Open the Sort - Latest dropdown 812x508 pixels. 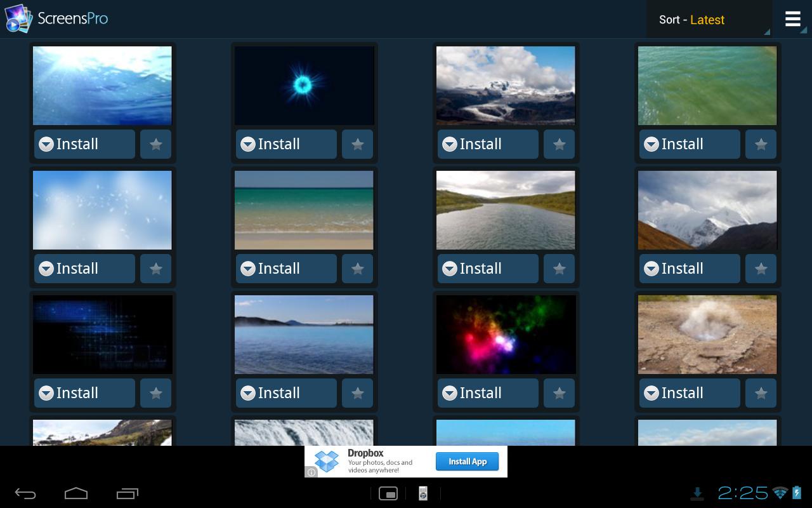pyautogui.click(x=708, y=20)
